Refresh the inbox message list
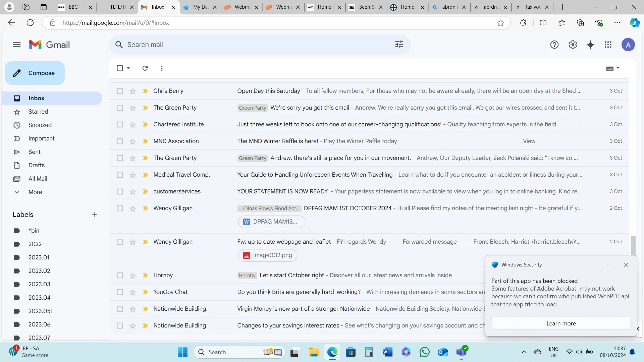644x362 pixels. pos(145,68)
